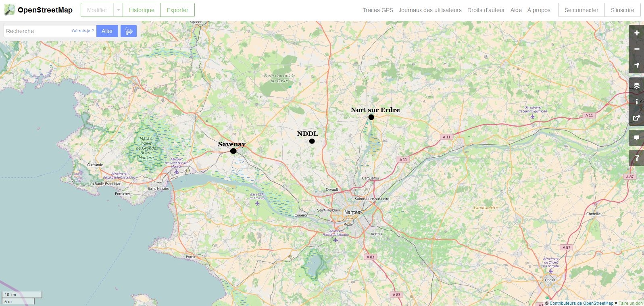This screenshot has height=306, width=644.
Task: Click the Forêt domaniale du Gâvre label
Action: (x=279, y=78)
